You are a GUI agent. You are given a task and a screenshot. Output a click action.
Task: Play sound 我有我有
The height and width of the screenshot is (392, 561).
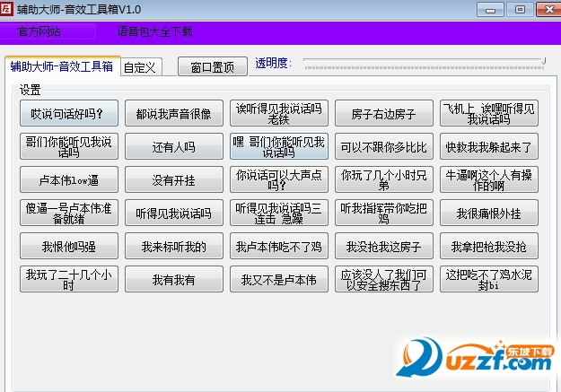(x=174, y=279)
